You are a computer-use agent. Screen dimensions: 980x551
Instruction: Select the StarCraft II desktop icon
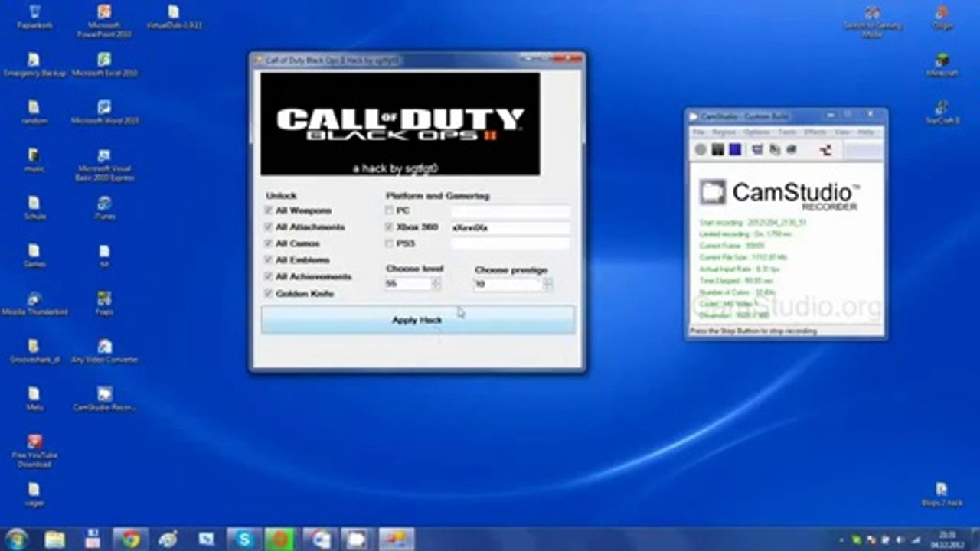click(942, 112)
